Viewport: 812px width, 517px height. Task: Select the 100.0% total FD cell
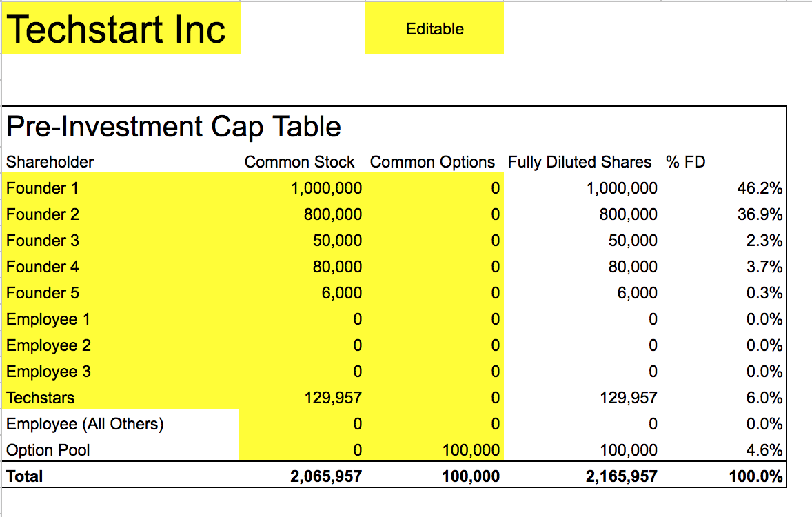coord(755,476)
